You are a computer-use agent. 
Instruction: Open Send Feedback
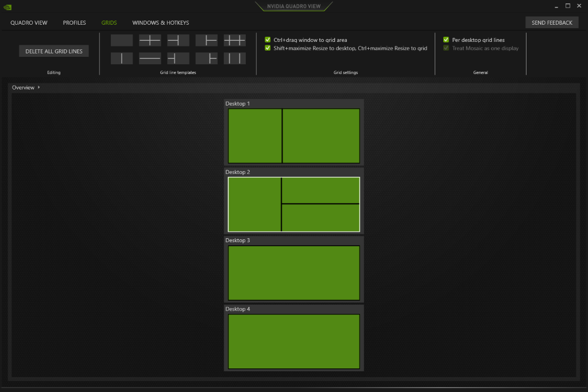(x=552, y=22)
